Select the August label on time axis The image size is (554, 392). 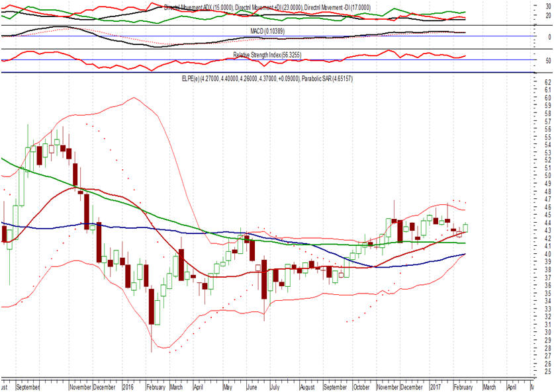tap(307, 387)
